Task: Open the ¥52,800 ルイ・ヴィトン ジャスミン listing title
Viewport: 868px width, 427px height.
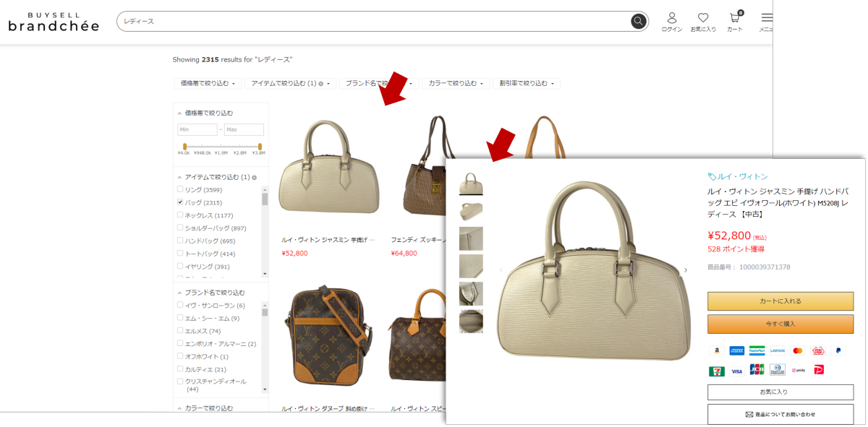Action: point(328,239)
